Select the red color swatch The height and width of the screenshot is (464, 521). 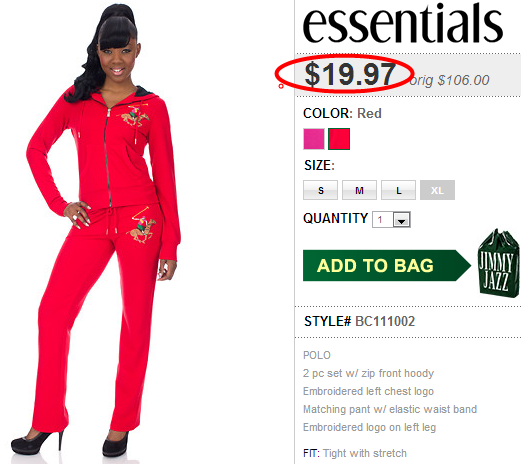(339, 139)
